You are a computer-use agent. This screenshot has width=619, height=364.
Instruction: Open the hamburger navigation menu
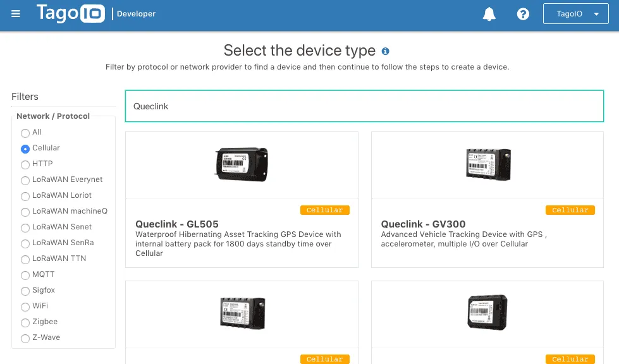(x=15, y=13)
